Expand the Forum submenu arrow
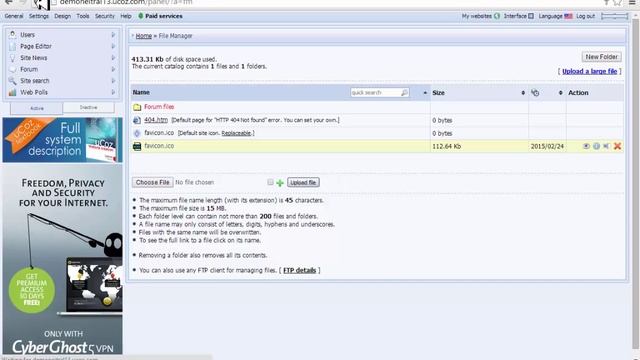Screen dimensions: 640x360 [113, 69]
